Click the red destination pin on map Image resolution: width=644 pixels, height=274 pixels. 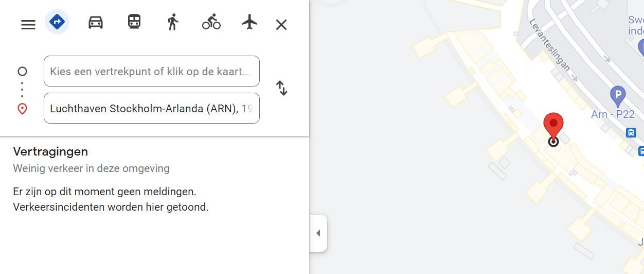point(553,126)
